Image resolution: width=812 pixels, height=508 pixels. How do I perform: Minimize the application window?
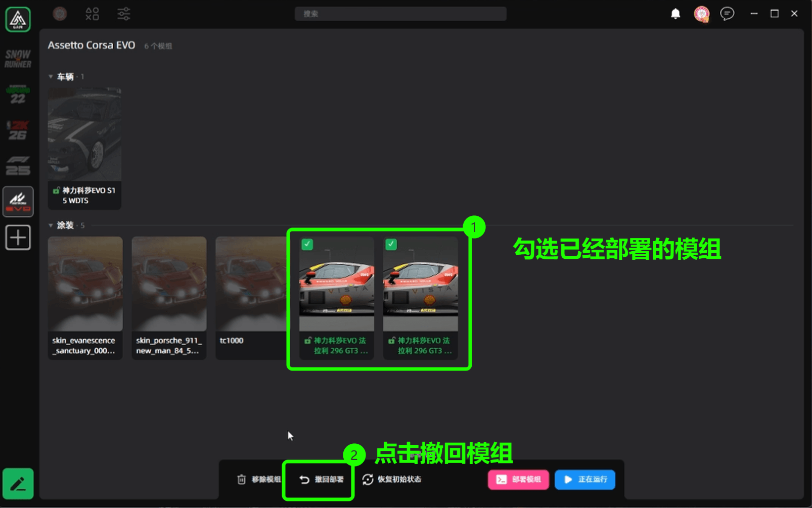tap(754, 14)
